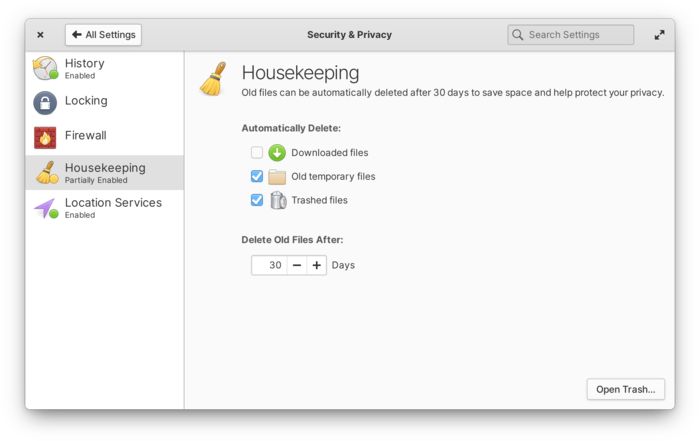This screenshot has width=700, height=441.
Task: Select the History tab label
Action: (x=85, y=63)
